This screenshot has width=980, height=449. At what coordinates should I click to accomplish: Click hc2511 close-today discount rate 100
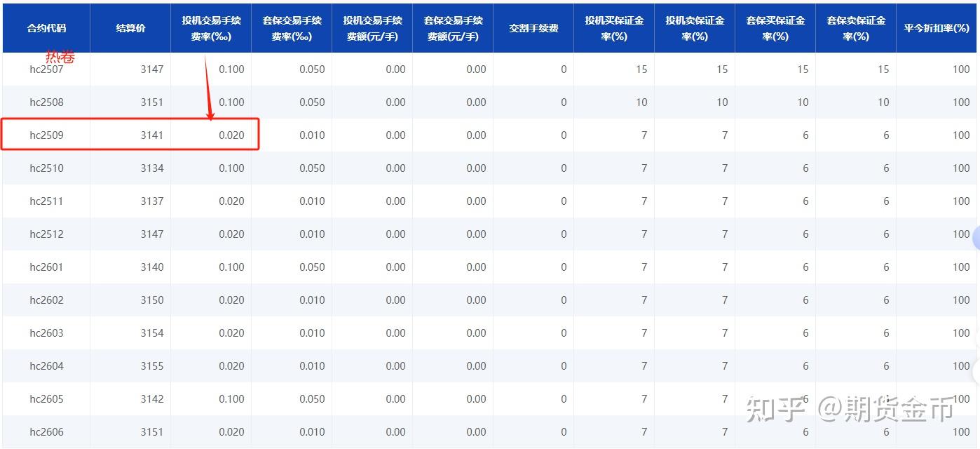(961, 201)
